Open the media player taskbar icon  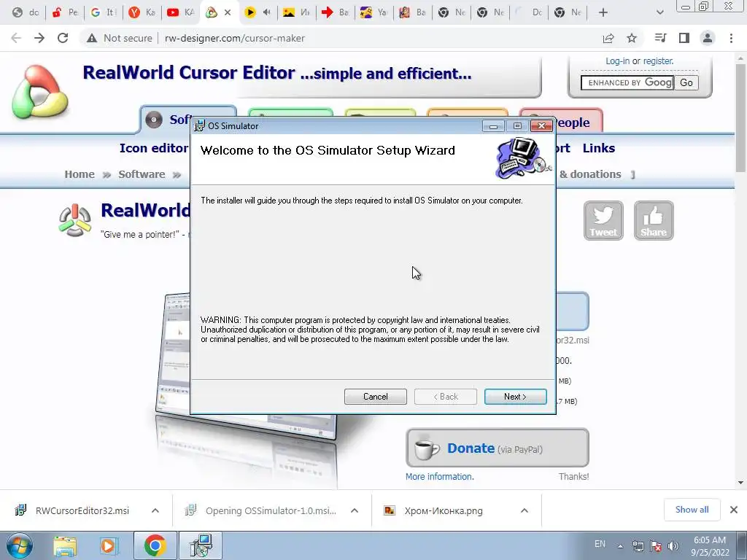(x=108, y=545)
